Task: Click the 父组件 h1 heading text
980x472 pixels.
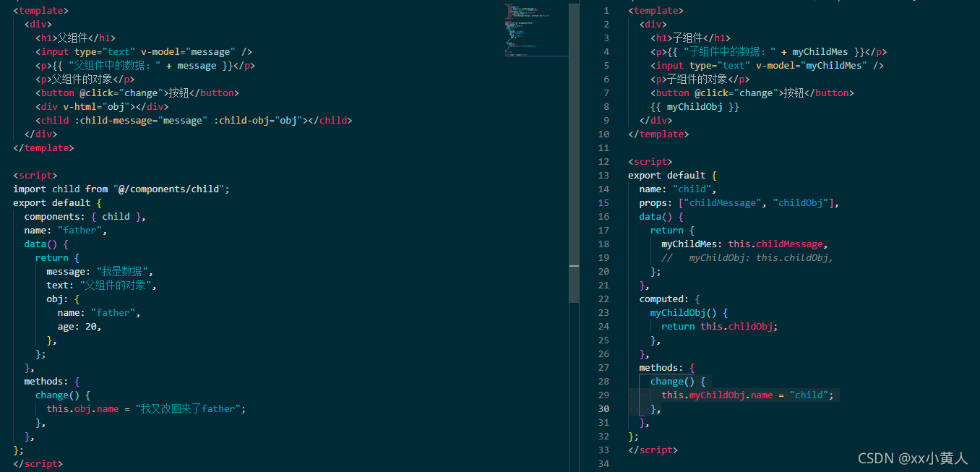Action: click(x=74, y=38)
